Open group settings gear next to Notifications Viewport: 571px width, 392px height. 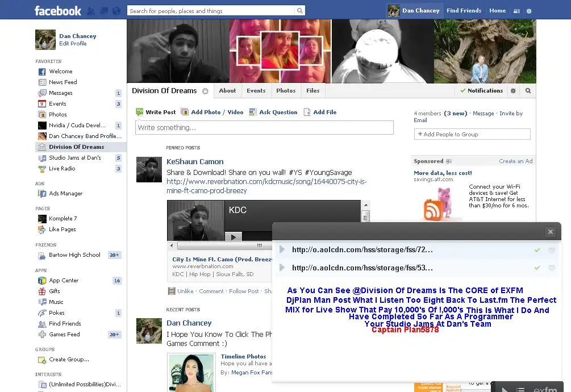point(513,91)
